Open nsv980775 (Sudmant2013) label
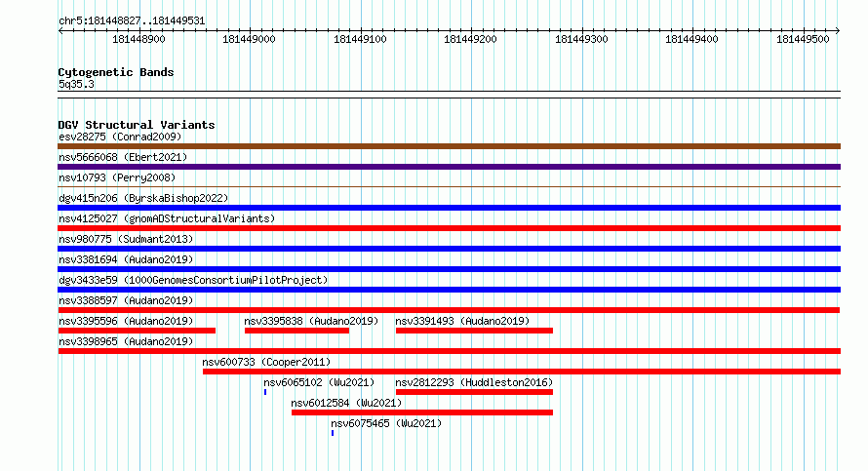The image size is (868, 471). tap(126, 239)
